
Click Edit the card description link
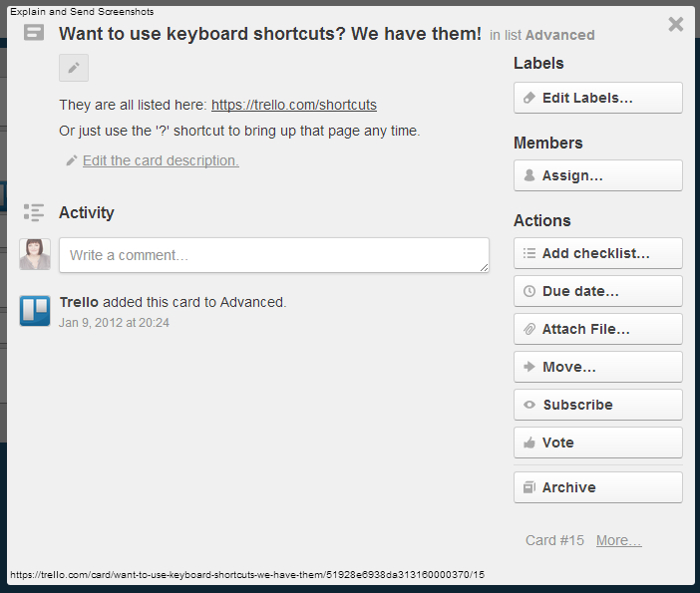161,160
